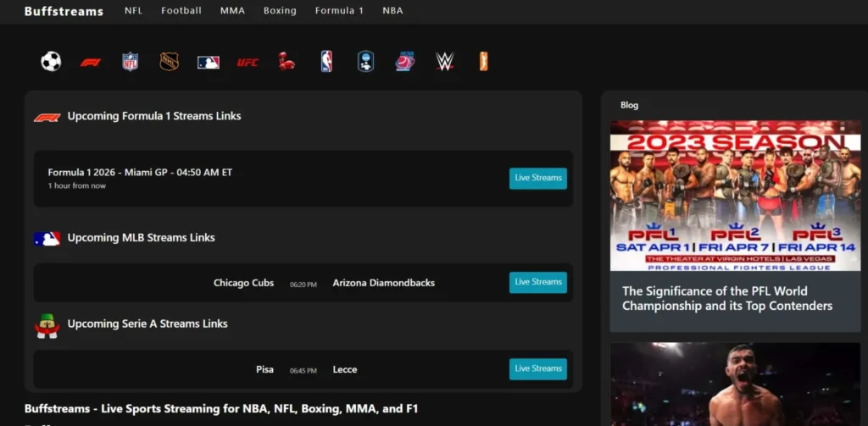The width and height of the screenshot is (868, 426).
Task: Click the Buffstreams - Live Sports Streaming heading
Action: pos(221,409)
